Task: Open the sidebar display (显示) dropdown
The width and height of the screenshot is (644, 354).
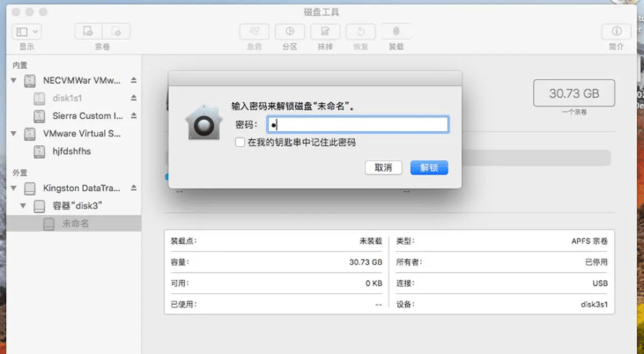Action: click(x=26, y=32)
